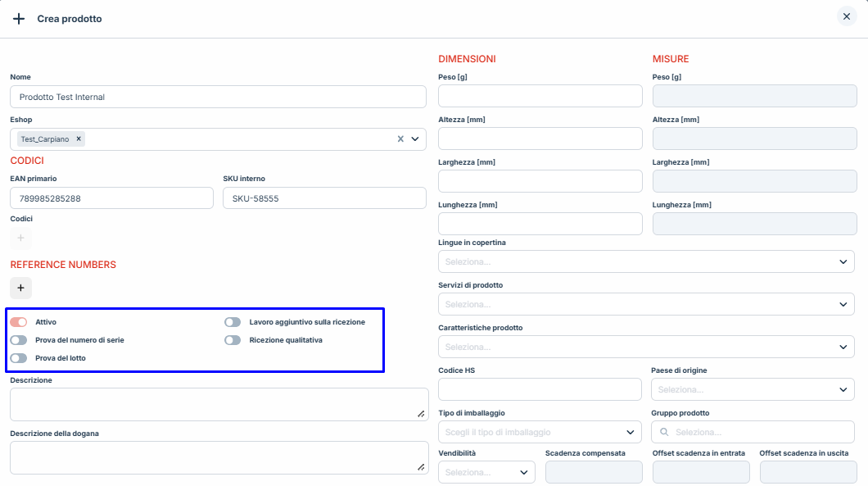Screen dimensions: 868x486
Task: Click the Nome input field
Action: (218, 97)
